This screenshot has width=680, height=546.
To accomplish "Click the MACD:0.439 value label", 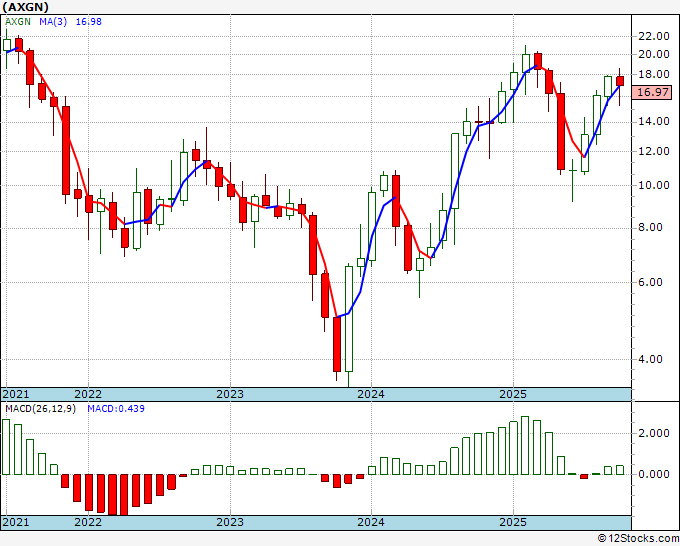I will click(x=116, y=409).
